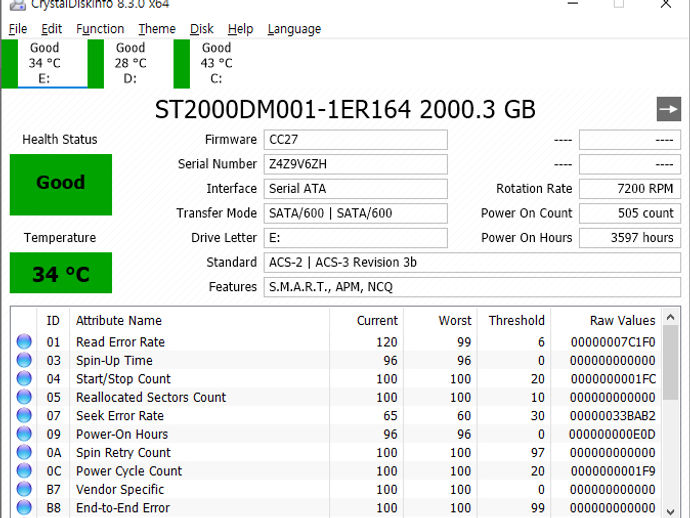The height and width of the screenshot is (518, 690).
Task: Close the CrystalDiskInfo window
Action: 665,4
